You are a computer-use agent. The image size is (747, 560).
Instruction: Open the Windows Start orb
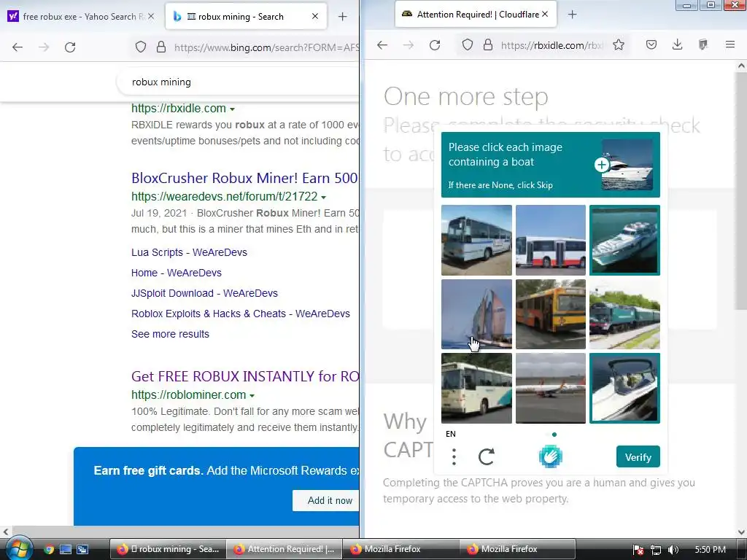18,548
